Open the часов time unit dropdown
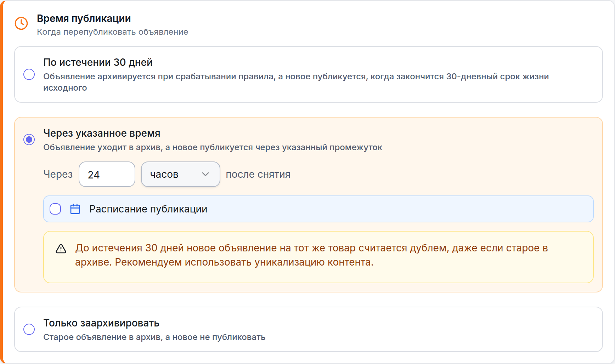Viewport: 615px width, 364px height. tap(181, 174)
